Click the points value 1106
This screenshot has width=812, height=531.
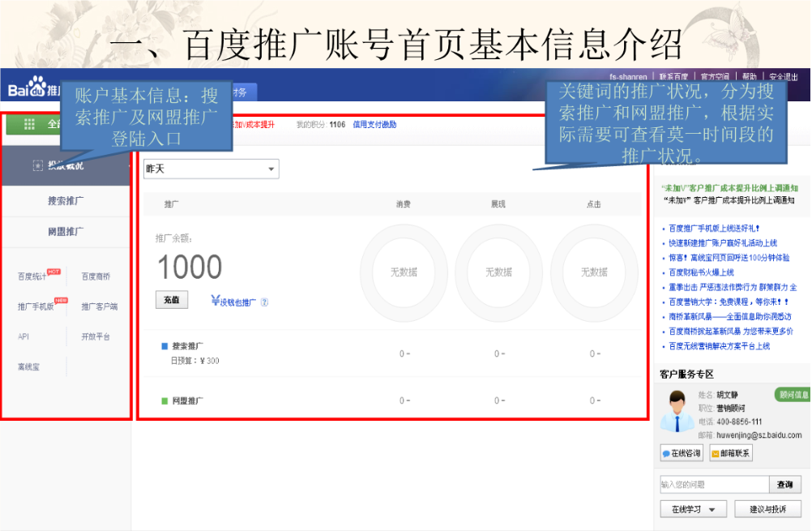pos(337,124)
